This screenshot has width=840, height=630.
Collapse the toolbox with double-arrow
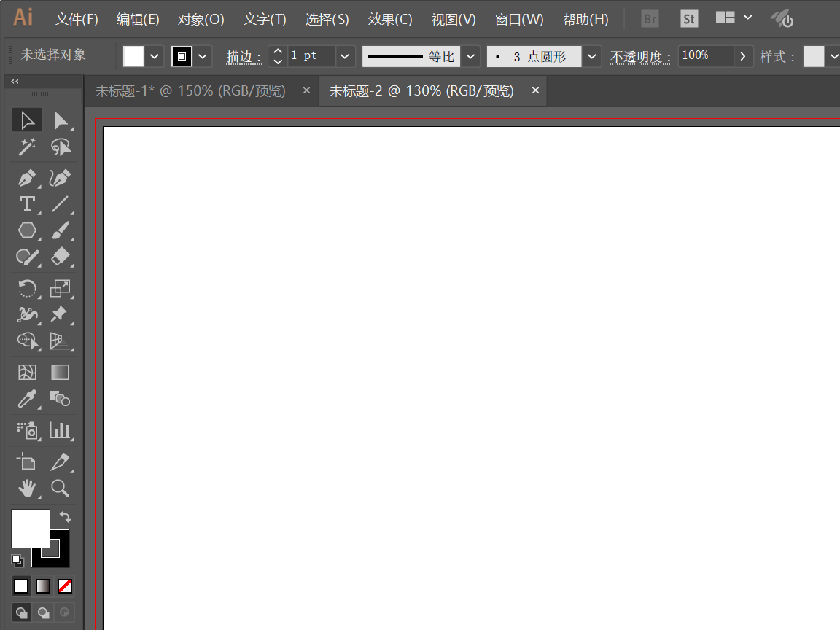coord(15,82)
